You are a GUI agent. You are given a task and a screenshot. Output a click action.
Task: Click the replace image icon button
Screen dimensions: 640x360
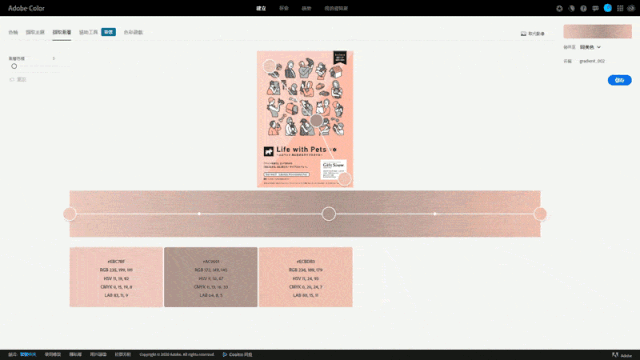[x=532, y=33]
